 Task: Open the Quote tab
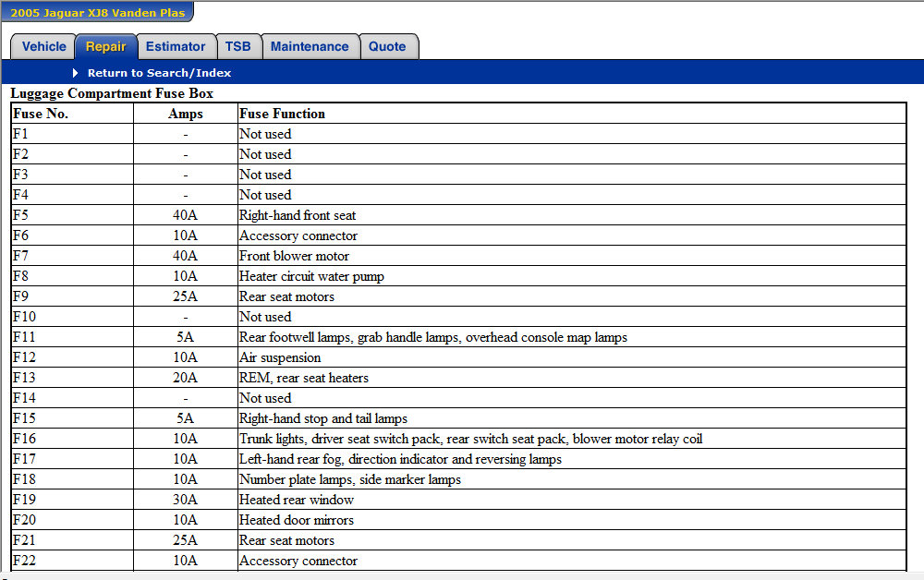pos(387,46)
